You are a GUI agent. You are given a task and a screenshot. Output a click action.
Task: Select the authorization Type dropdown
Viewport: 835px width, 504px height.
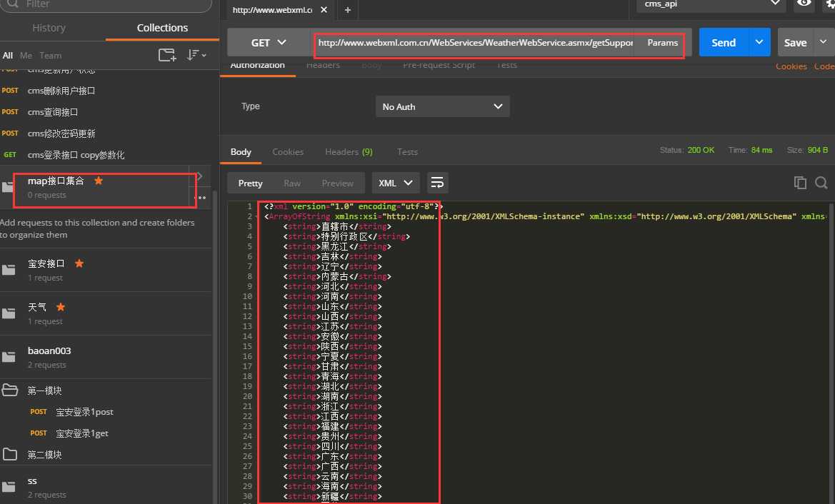(x=443, y=106)
